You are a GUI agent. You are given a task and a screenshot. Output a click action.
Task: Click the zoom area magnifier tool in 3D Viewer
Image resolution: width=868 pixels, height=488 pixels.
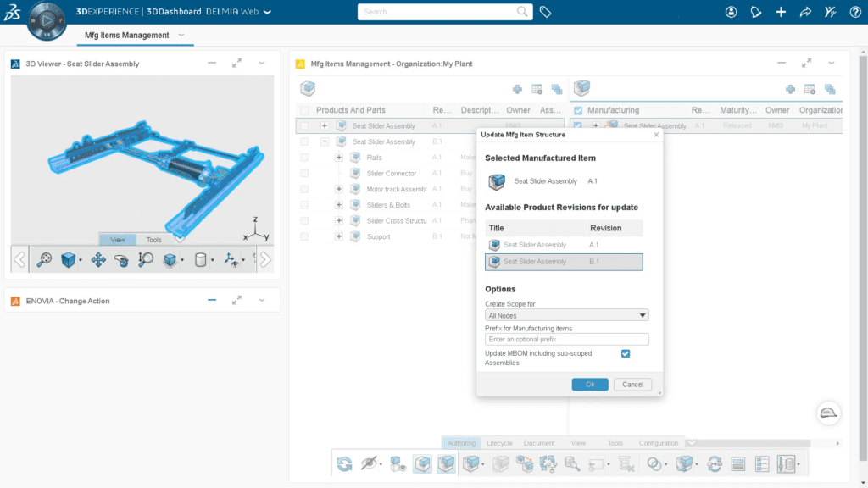tap(146, 259)
